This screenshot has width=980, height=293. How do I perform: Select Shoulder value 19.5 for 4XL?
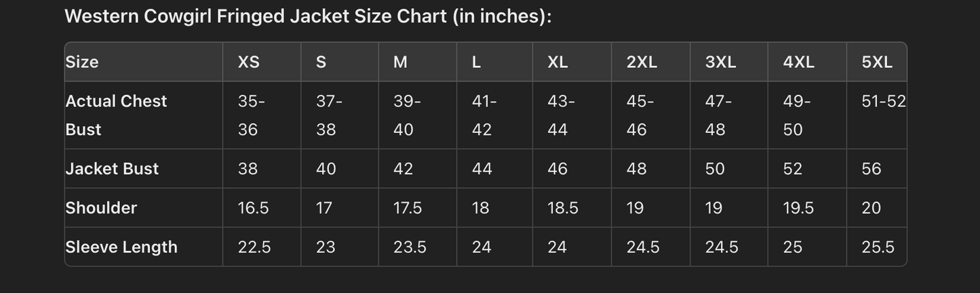(x=798, y=208)
